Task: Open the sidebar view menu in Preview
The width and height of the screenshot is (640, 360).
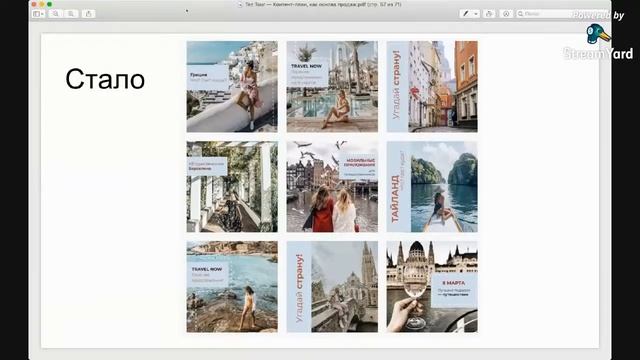Action: tap(38, 14)
